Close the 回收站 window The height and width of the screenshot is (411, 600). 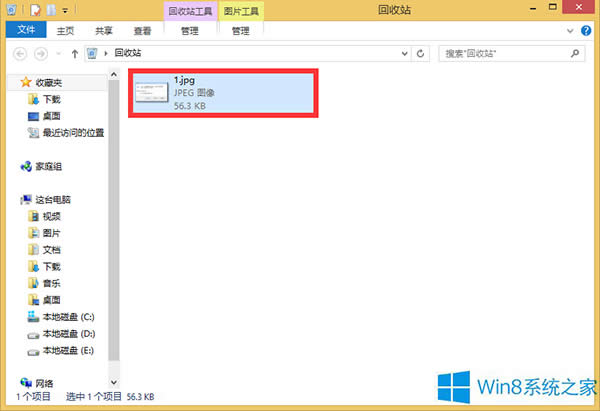coord(579,7)
